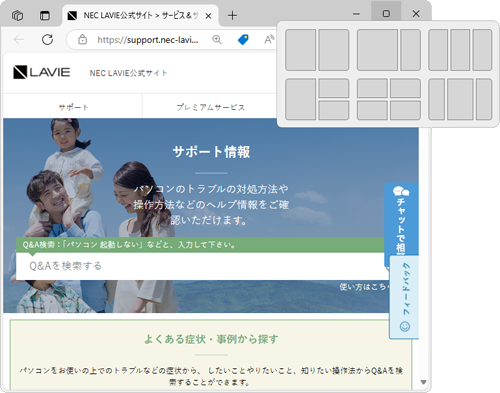Click the chat speech bubbles icon
The height and width of the screenshot is (393, 500).
401,191
